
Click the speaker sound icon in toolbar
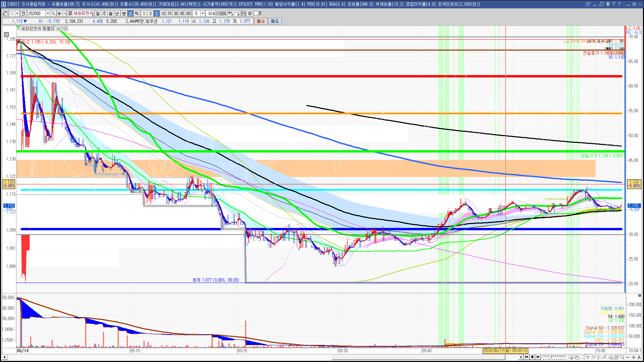tap(59, 13)
